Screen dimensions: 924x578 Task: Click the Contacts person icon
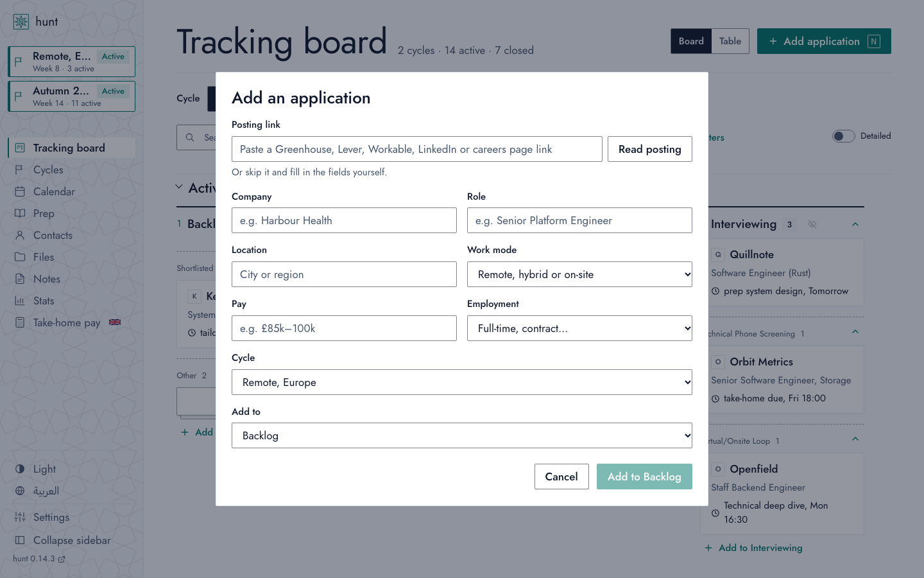click(20, 235)
